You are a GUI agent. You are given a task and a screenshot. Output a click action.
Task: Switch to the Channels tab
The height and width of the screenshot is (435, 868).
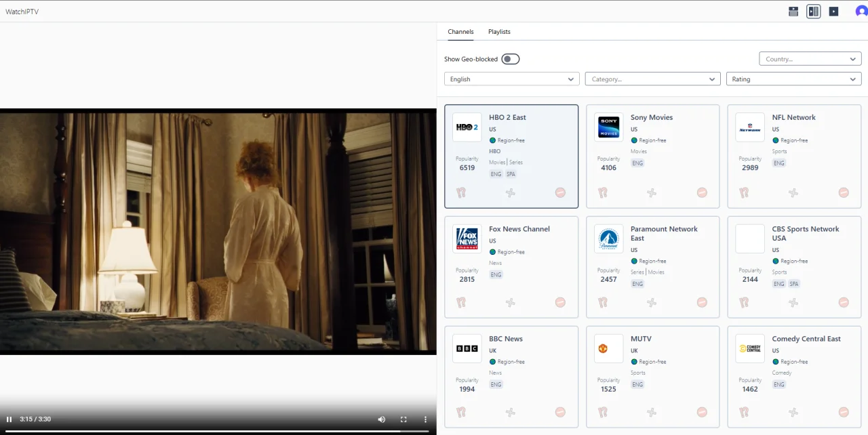pyautogui.click(x=460, y=32)
